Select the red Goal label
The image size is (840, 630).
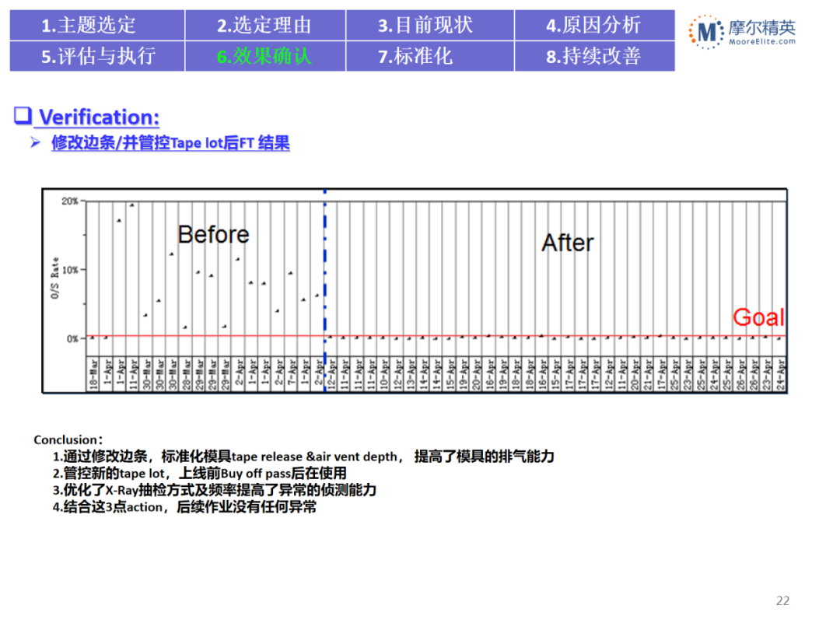point(758,317)
